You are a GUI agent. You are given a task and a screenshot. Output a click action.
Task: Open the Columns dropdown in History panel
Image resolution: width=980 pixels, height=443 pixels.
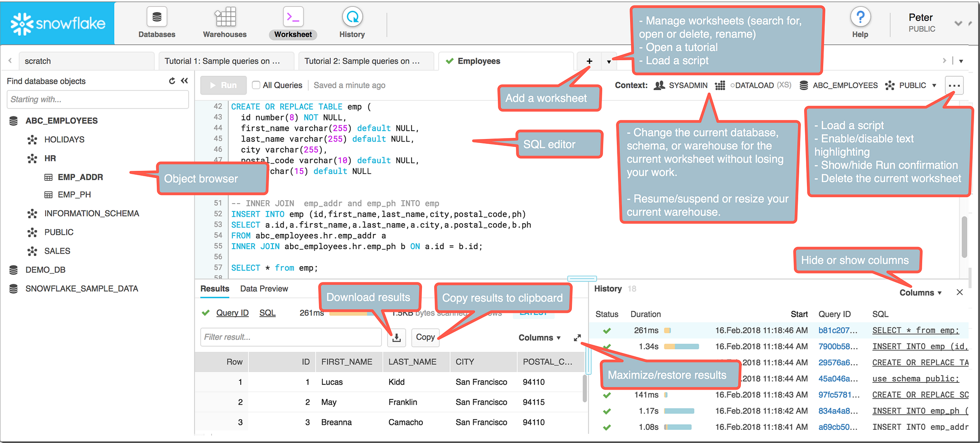920,293
